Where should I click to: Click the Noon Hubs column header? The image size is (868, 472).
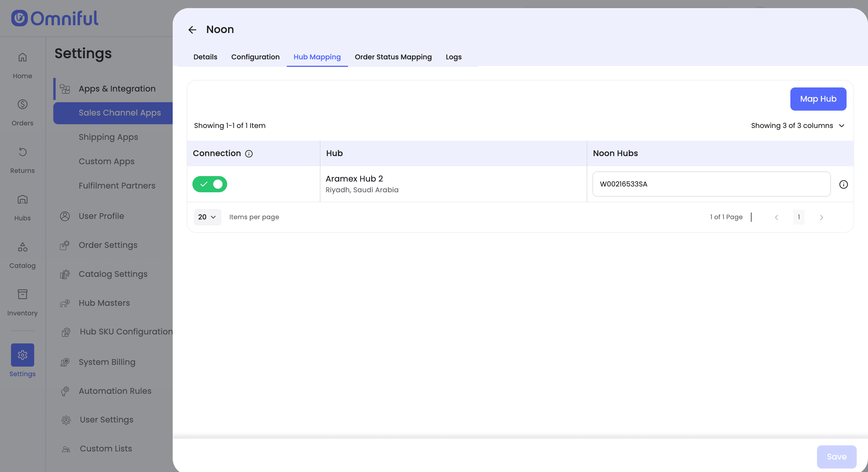(x=615, y=154)
